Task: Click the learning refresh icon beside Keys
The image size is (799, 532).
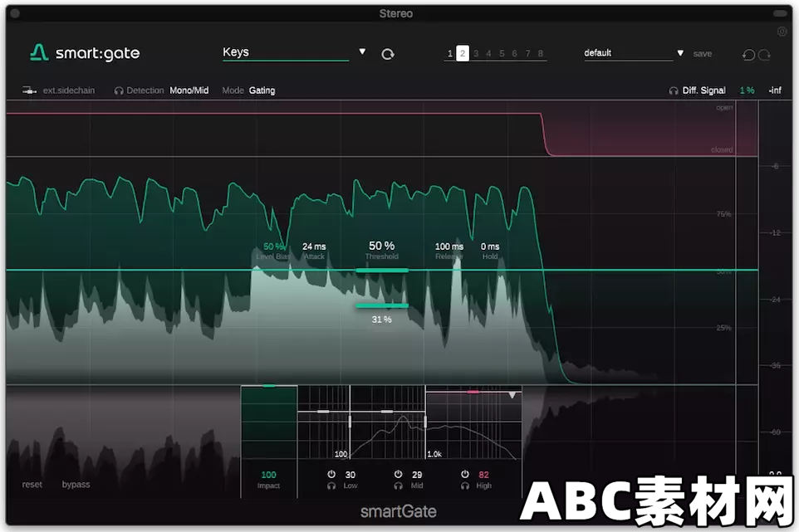Action: pyautogui.click(x=388, y=51)
